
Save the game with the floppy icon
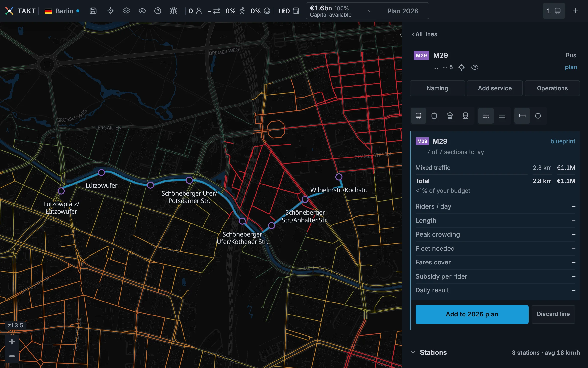93,11
